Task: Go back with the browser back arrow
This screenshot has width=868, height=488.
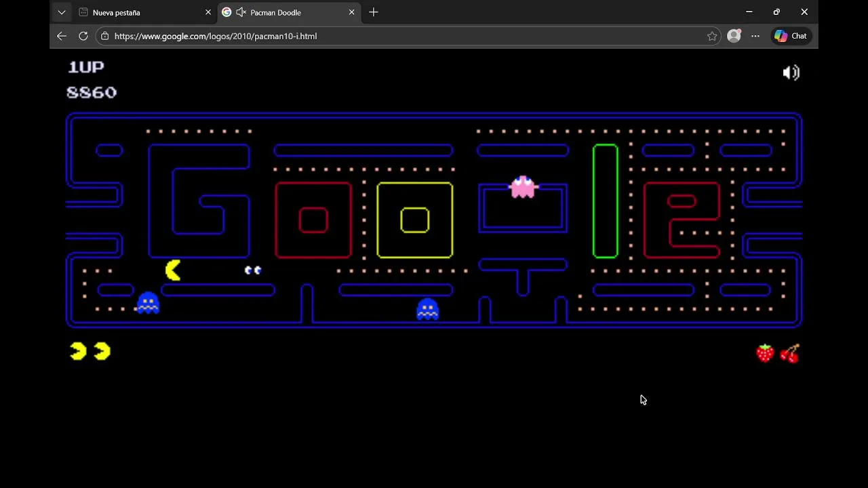Action: tap(62, 36)
